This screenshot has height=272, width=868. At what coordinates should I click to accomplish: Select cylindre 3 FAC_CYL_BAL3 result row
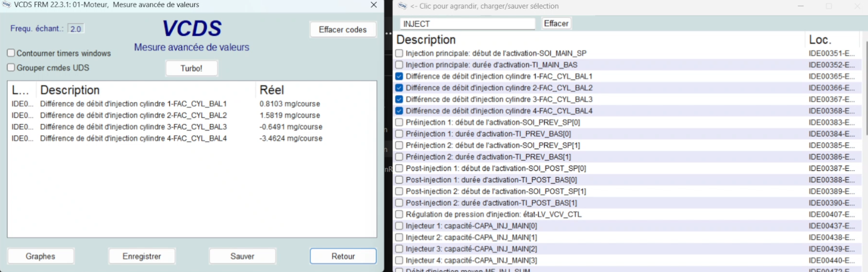192,127
